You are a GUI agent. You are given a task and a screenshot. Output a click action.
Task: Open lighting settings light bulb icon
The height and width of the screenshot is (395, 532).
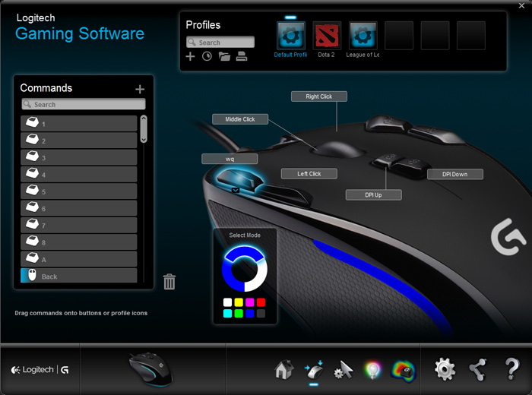pyautogui.click(x=372, y=370)
